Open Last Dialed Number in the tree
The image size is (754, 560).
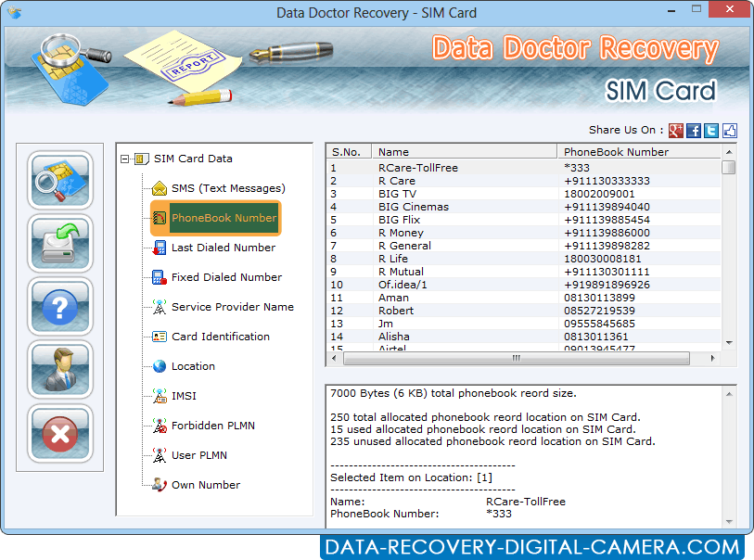(224, 248)
